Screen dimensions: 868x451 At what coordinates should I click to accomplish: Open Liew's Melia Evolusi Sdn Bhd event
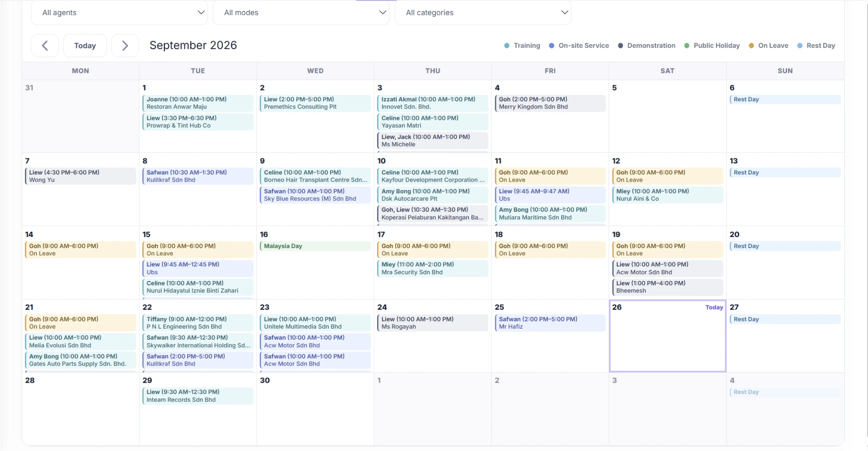tap(81, 342)
